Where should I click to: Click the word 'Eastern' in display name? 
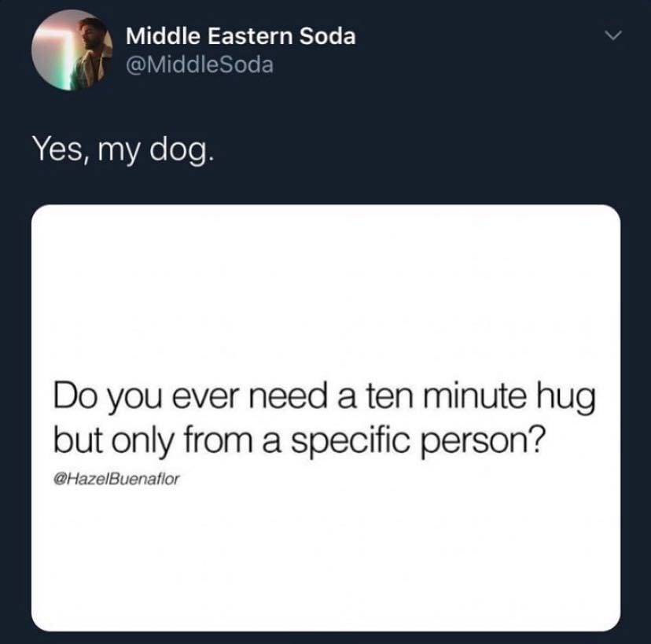coord(250,35)
